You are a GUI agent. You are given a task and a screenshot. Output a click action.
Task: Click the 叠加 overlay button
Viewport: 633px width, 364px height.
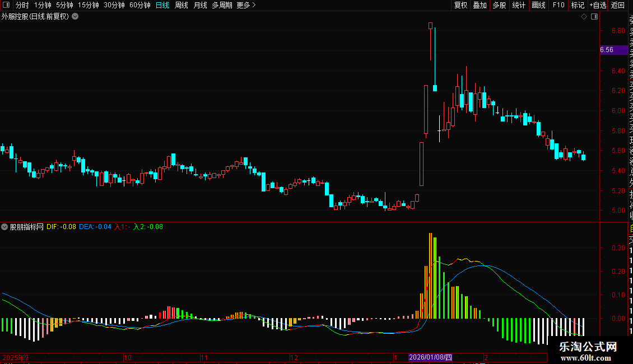480,5
